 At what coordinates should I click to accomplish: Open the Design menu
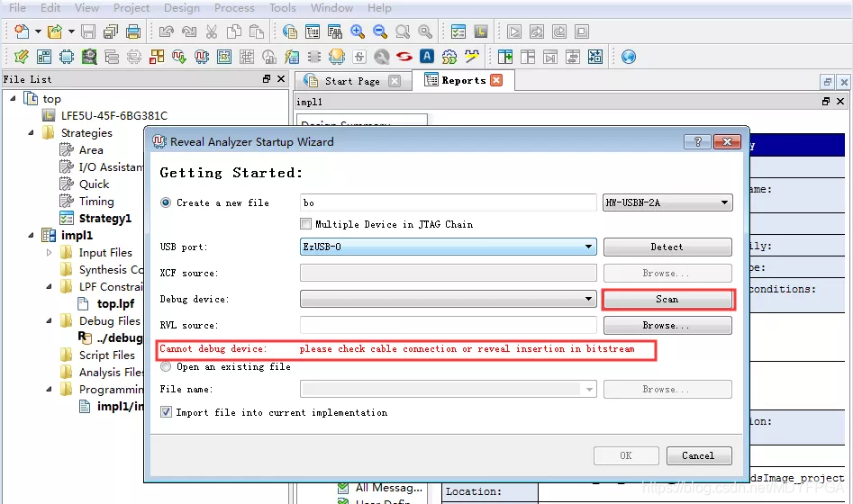tap(182, 7)
